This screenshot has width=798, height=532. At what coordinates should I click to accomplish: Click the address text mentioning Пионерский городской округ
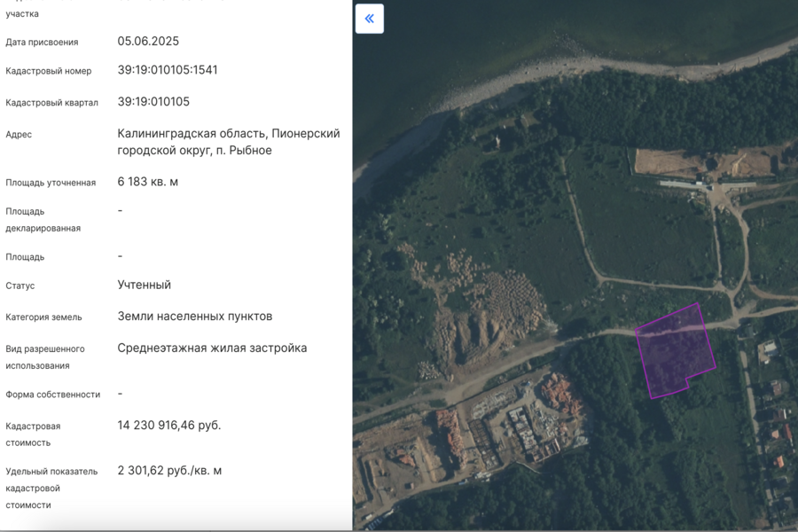pos(228,142)
